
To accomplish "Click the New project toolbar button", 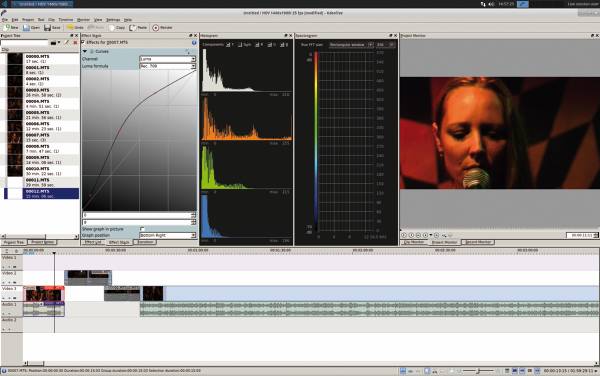I will (x=11, y=28).
